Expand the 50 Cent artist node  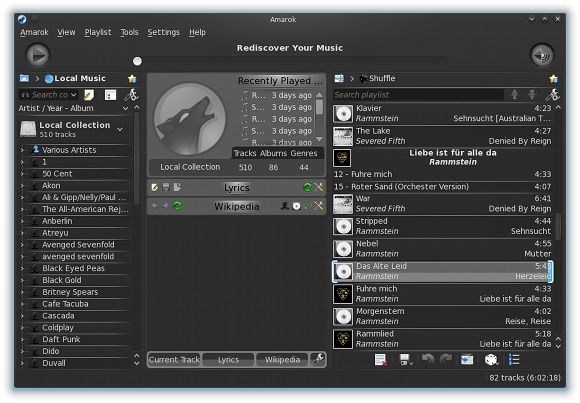23,174
